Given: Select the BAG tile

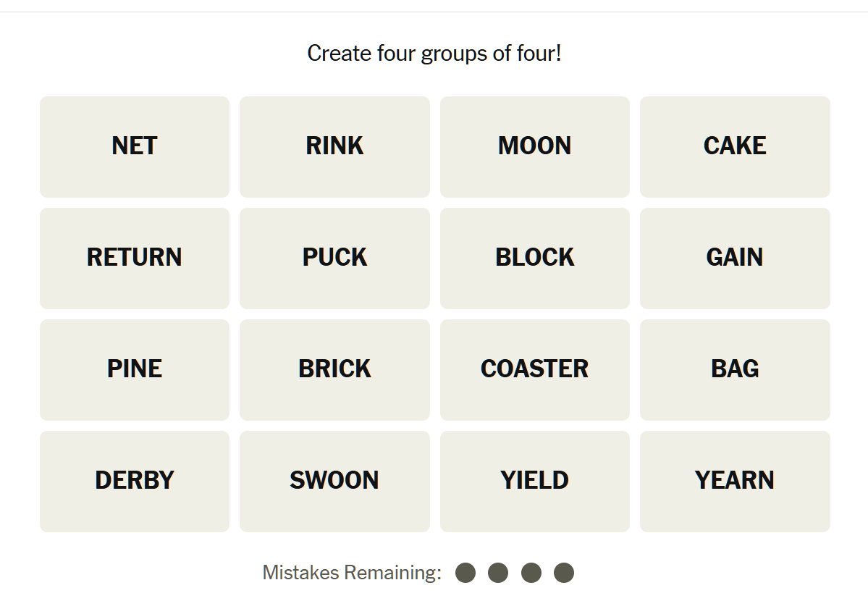Looking at the screenshot, I should 735,369.
